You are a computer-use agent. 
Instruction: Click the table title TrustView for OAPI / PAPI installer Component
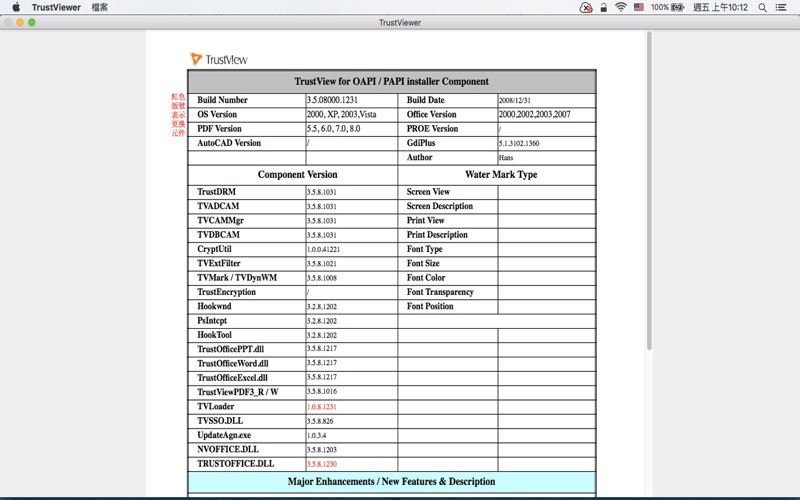click(391, 82)
